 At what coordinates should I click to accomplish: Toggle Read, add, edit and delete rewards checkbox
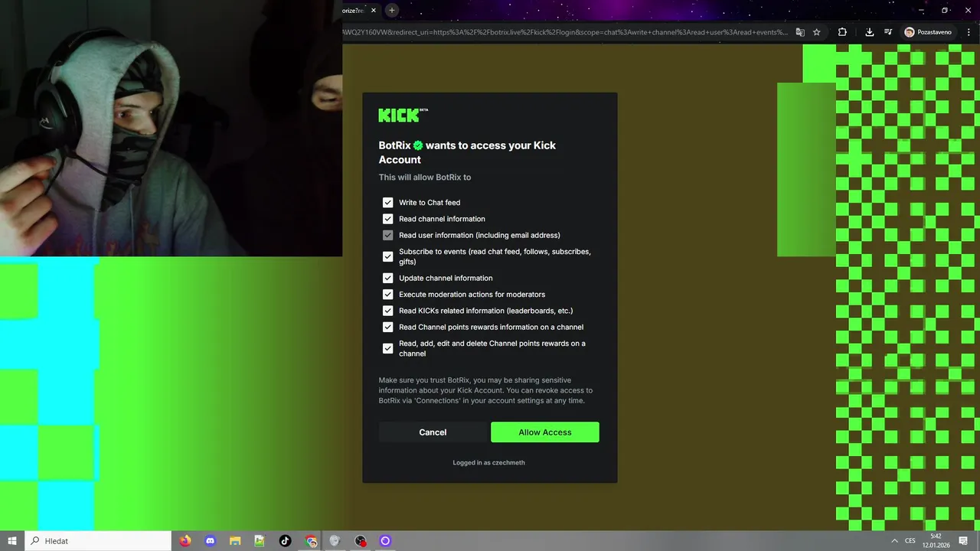pyautogui.click(x=387, y=348)
